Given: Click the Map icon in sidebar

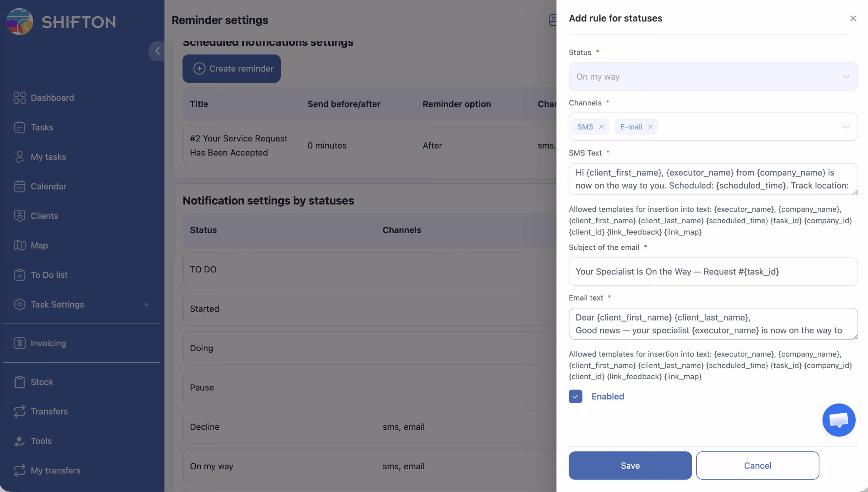Looking at the screenshot, I should coord(19,245).
